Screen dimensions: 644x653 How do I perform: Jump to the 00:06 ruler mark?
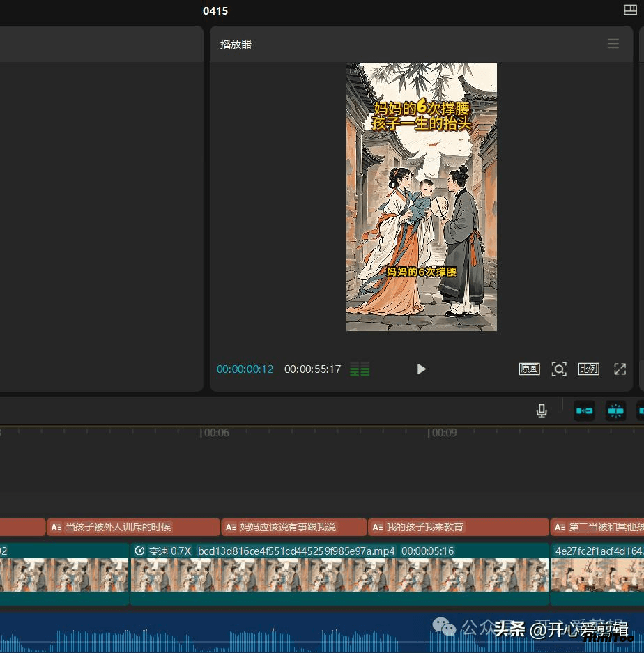[x=215, y=433]
